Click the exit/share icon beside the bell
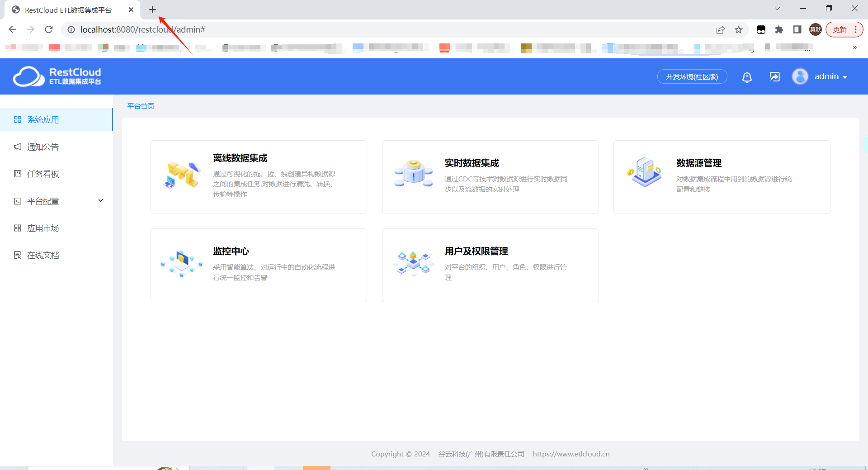 tap(774, 77)
